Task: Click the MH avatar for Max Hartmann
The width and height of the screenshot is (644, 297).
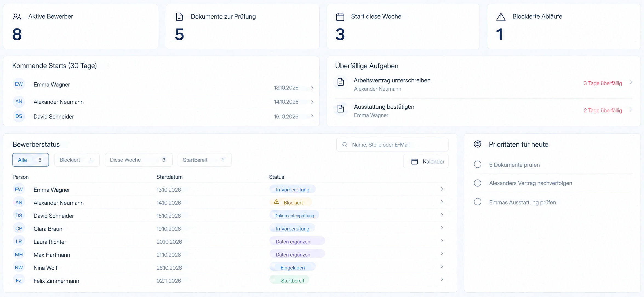Action: [x=19, y=254]
